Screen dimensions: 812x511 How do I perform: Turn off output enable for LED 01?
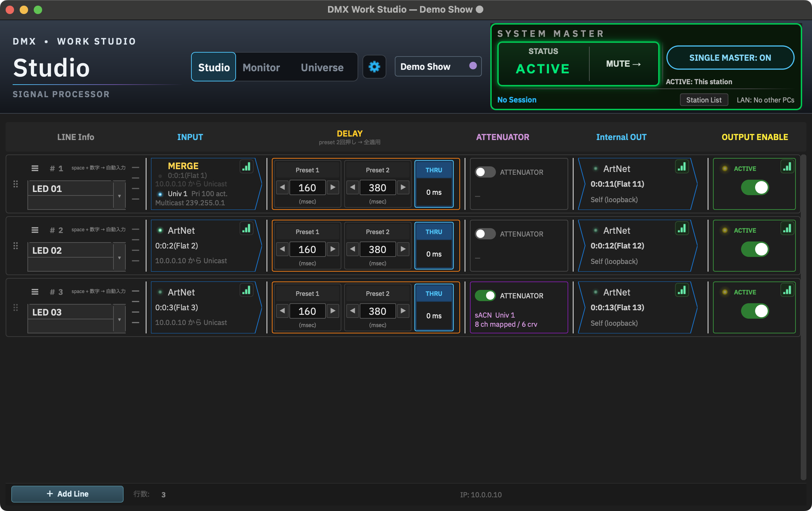pos(755,187)
